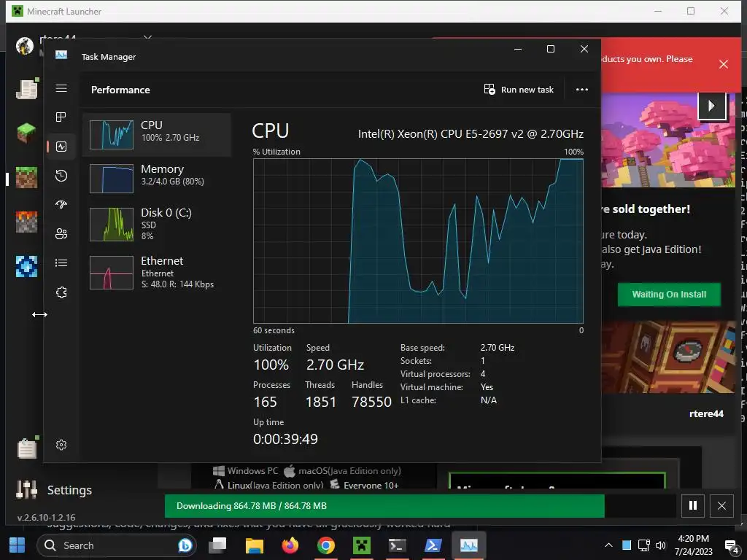Click the launcher version number text

pyautogui.click(x=46, y=518)
